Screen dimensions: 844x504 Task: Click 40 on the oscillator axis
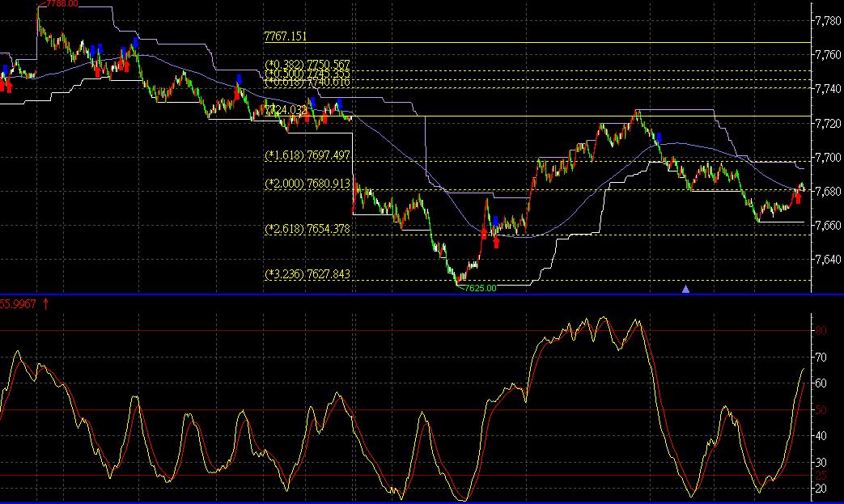coord(821,436)
